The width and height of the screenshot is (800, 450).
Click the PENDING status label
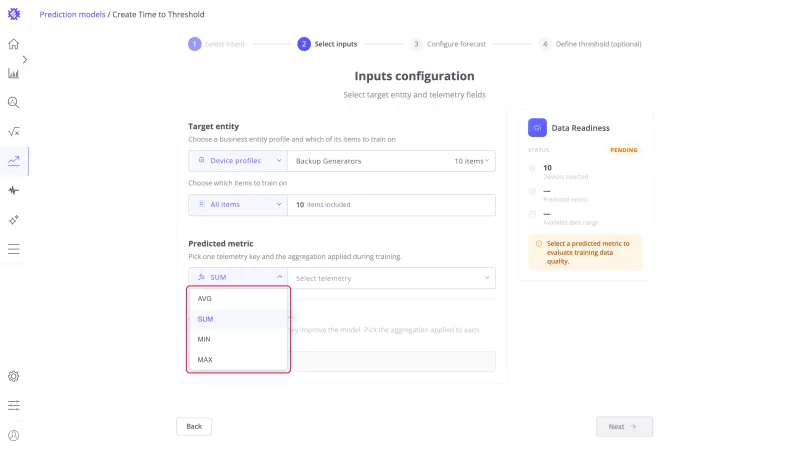(x=623, y=150)
